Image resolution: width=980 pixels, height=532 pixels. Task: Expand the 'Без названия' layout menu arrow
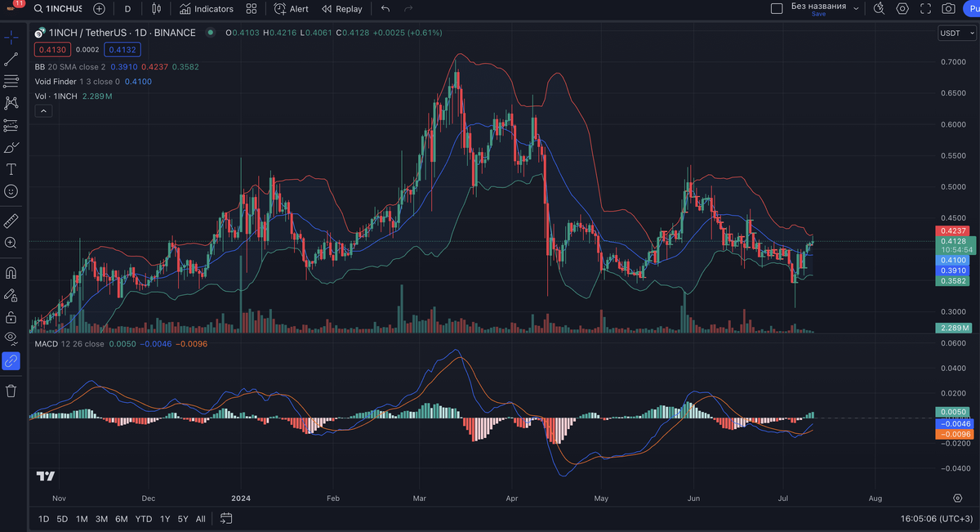(x=856, y=8)
